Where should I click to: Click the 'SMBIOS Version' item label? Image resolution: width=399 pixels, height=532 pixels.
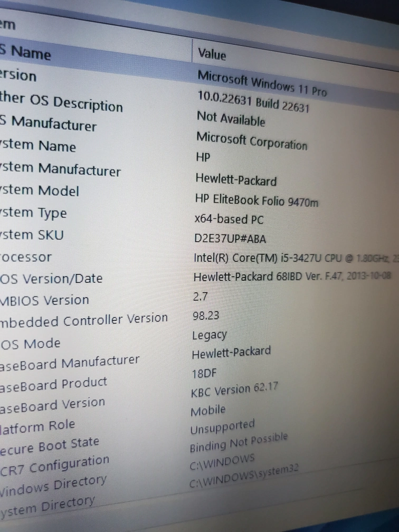(44, 301)
